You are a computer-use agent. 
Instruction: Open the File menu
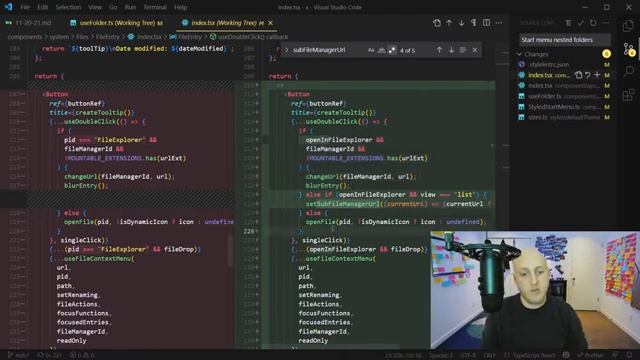(x=25, y=7)
